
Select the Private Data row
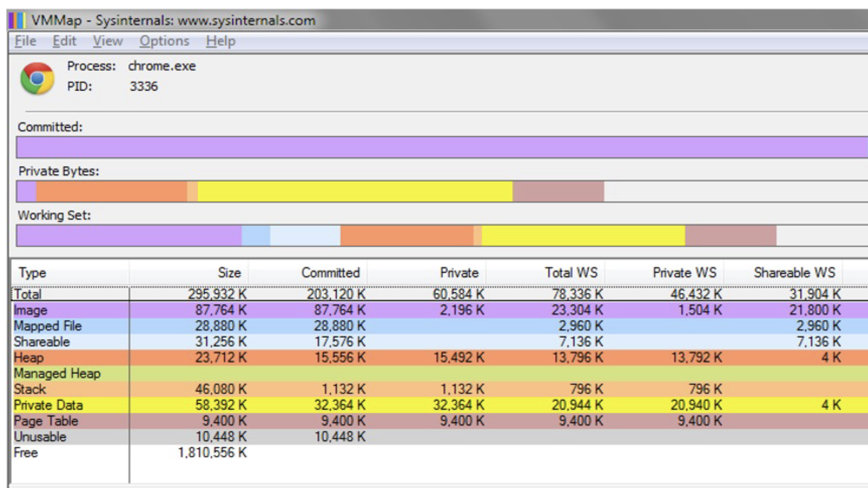pyautogui.click(x=440, y=405)
